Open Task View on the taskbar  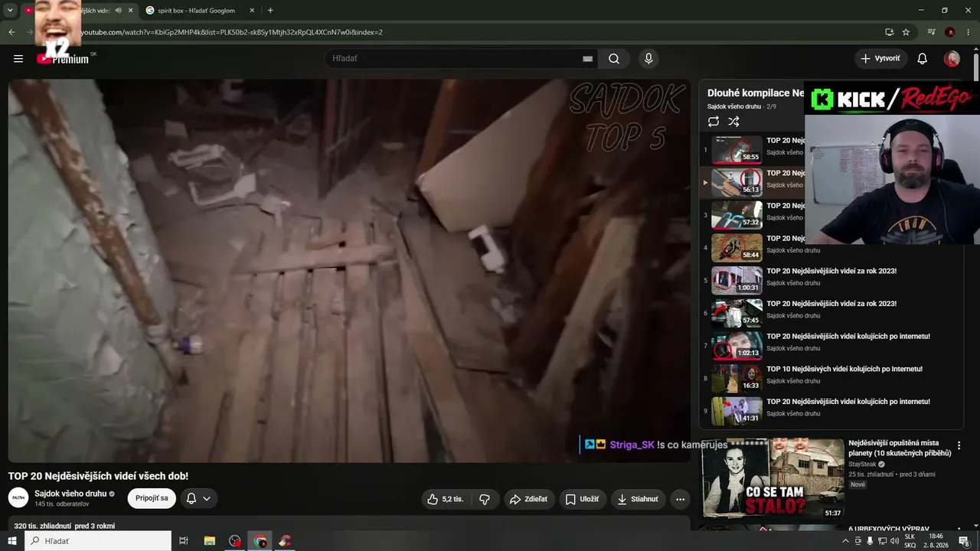[x=184, y=541]
